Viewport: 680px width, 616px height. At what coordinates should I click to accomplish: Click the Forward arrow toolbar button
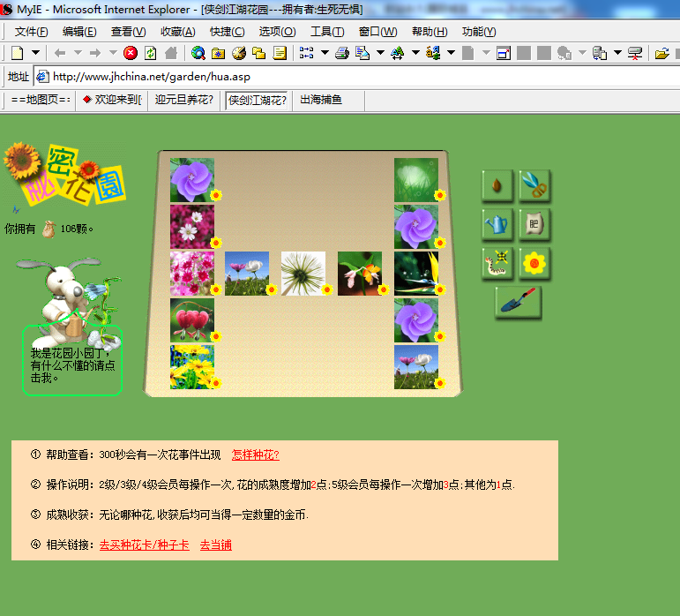[x=95, y=53]
